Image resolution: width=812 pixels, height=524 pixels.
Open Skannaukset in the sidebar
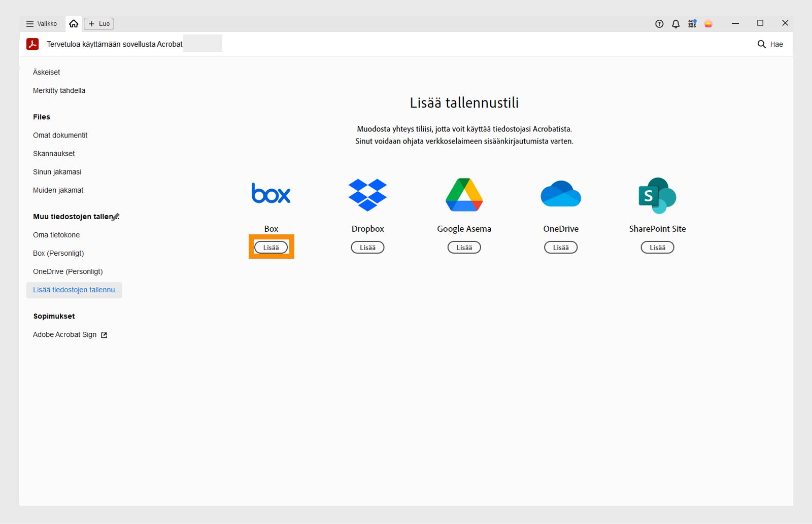pos(54,154)
